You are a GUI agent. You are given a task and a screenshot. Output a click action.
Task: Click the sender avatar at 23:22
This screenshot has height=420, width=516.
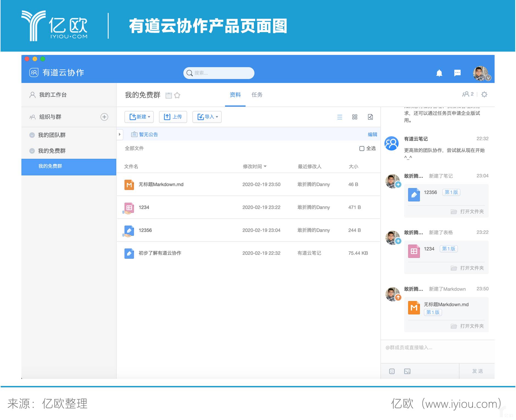[393, 238]
